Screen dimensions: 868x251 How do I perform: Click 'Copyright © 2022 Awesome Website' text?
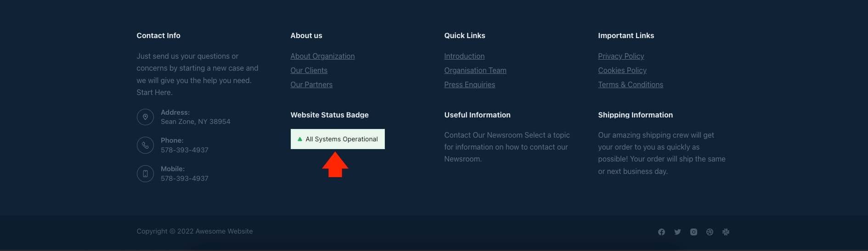coord(195,231)
